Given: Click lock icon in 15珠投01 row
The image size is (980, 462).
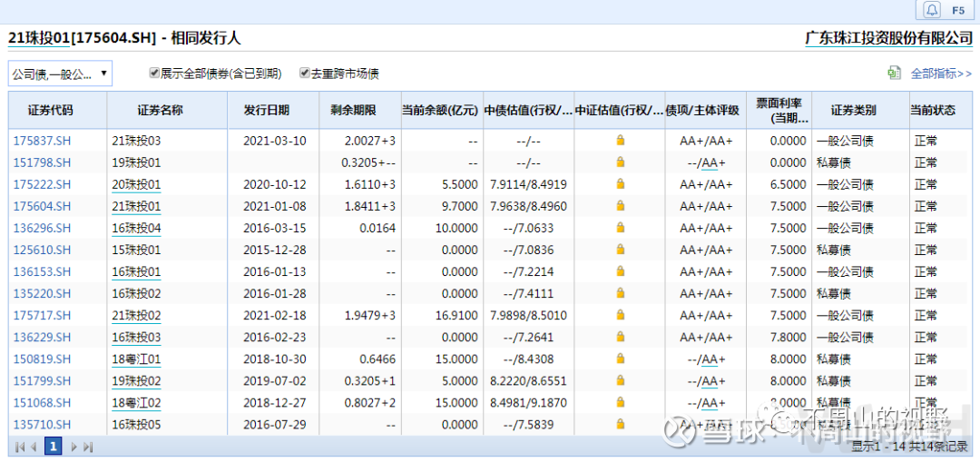Looking at the screenshot, I should (620, 250).
